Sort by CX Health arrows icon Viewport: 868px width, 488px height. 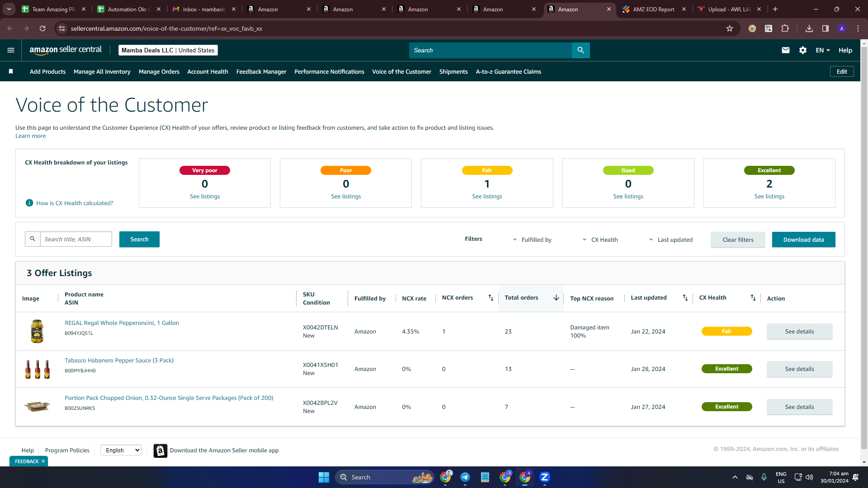(753, 297)
